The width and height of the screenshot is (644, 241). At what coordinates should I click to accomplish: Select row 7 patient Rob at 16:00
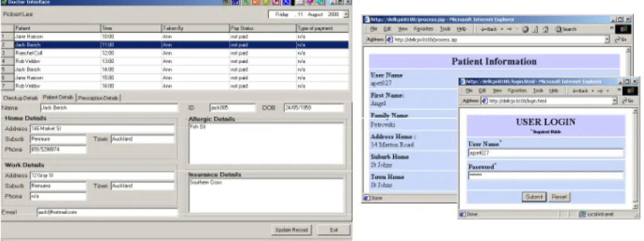point(175,86)
